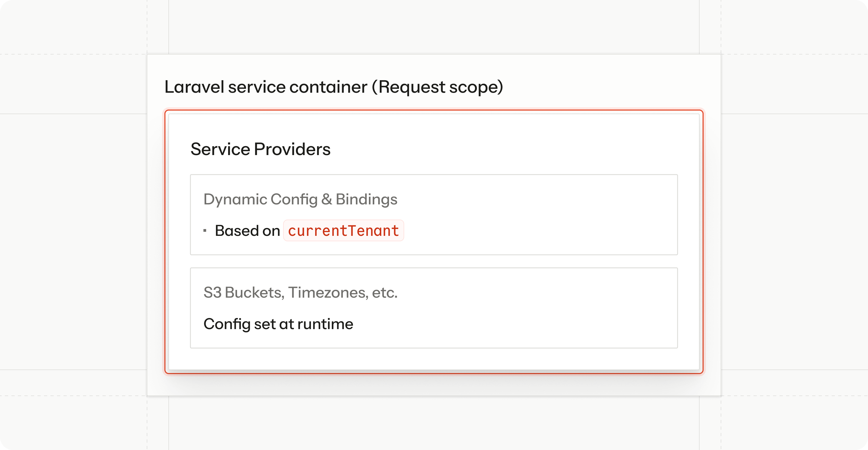
Task: Click the "Laravel service container" title text
Action: tap(266, 87)
